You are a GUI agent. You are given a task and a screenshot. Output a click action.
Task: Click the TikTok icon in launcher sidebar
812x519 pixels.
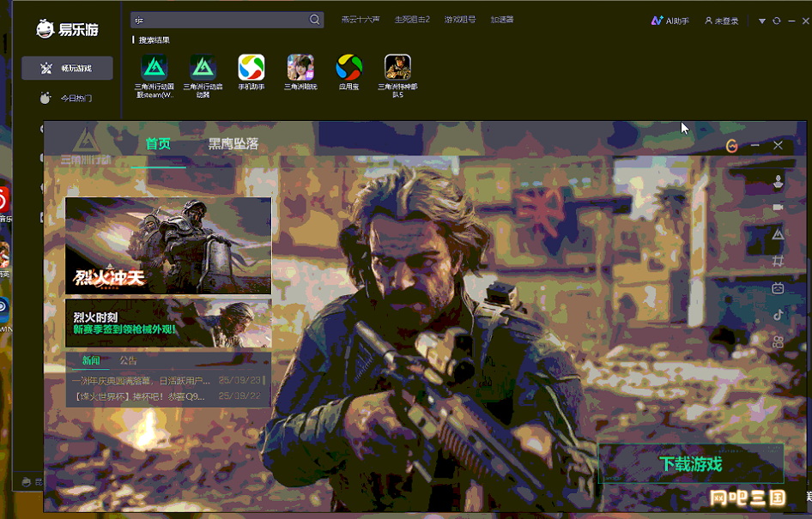pyautogui.click(x=778, y=314)
